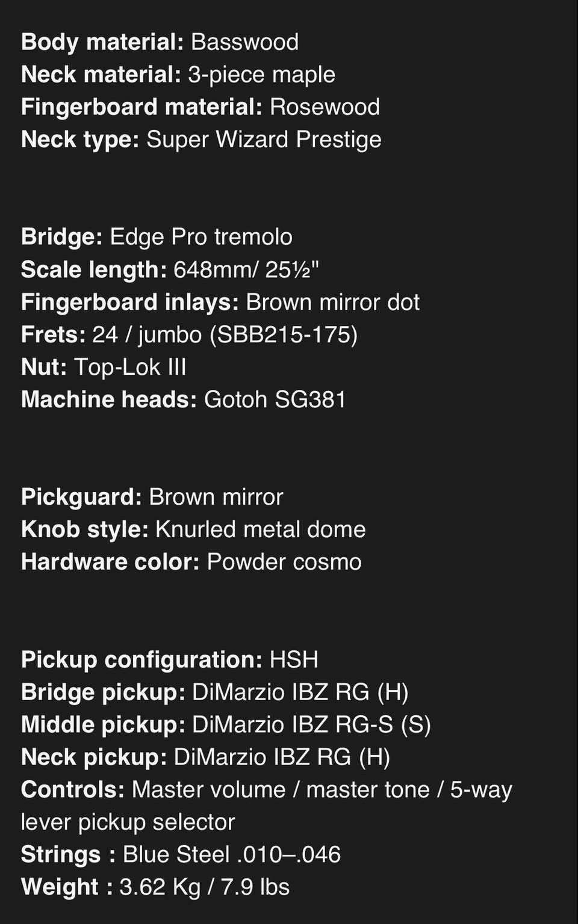
Task: Select the "Scale length" label
Action: click(93, 269)
